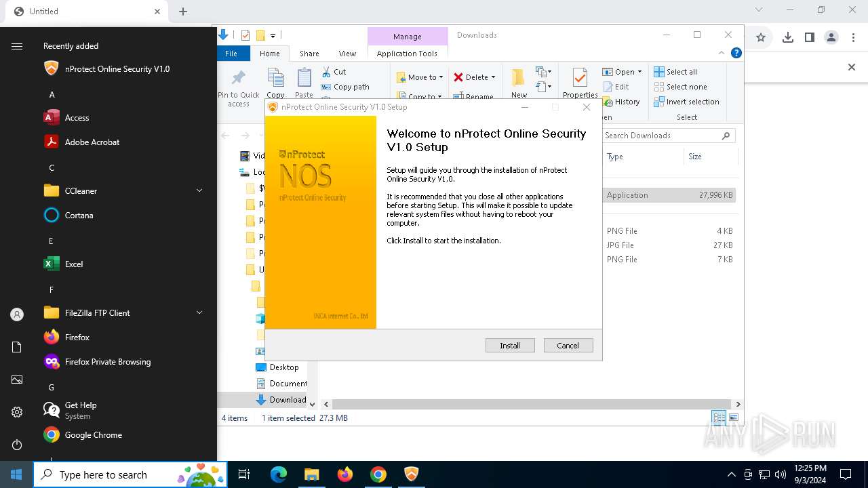The height and width of the screenshot is (488, 868).
Task: Open Pictures icon in Start menu rail
Action: (x=17, y=380)
